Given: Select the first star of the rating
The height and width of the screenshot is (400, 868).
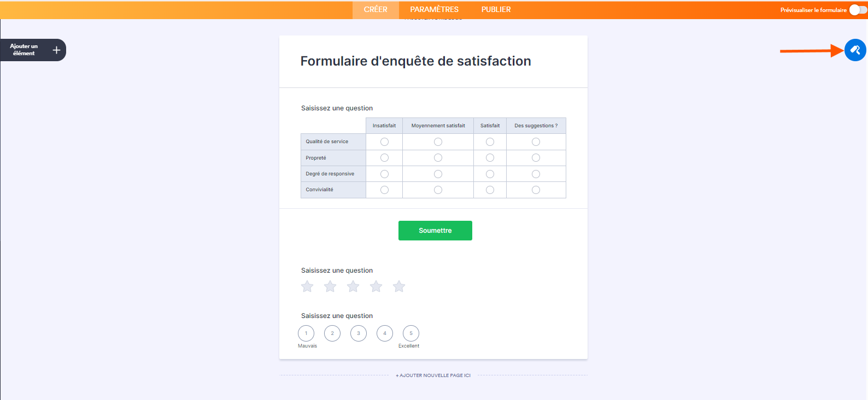Looking at the screenshot, I should pos(307,286).
